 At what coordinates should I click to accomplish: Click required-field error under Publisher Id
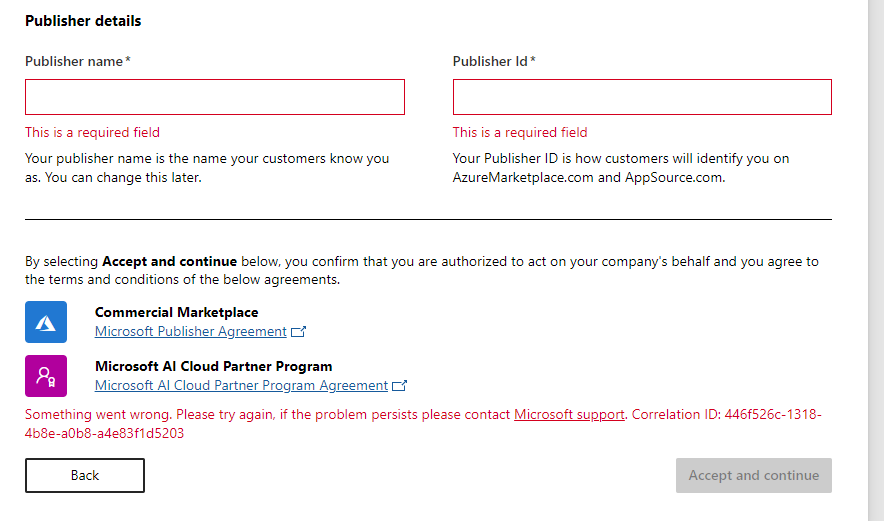coord(520,133)
